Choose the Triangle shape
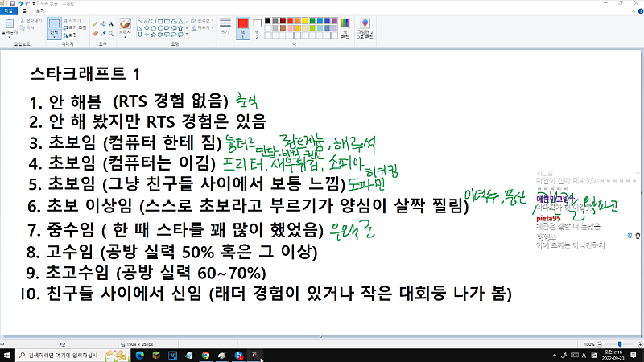The width and height of the screenshot is (644, 362). click(x=180, y=21)
